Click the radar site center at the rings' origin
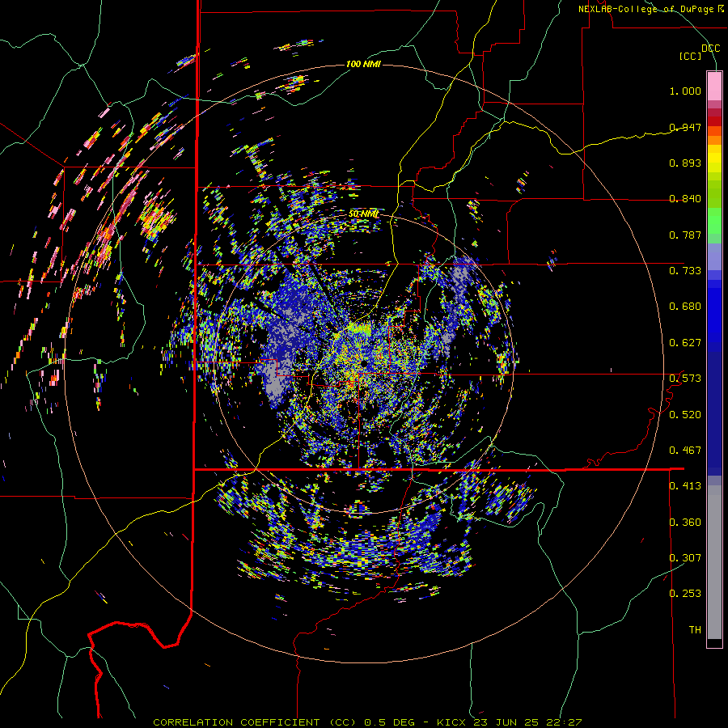 (364, 362)
